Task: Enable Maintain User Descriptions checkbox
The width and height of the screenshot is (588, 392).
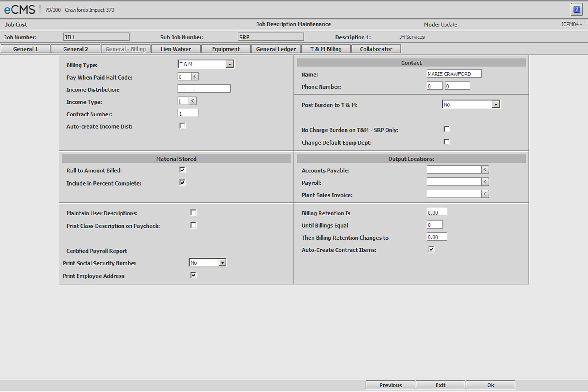Action: [x=193, y=213]
